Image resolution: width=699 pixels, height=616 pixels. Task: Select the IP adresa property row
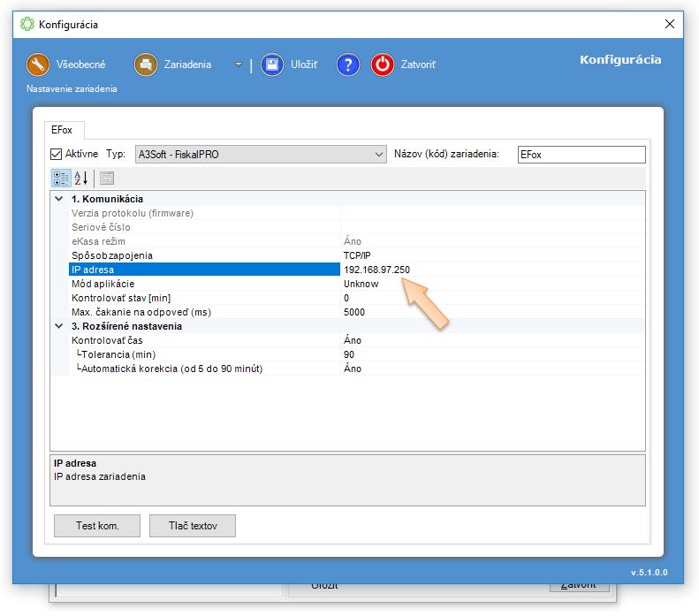(203, 270)
